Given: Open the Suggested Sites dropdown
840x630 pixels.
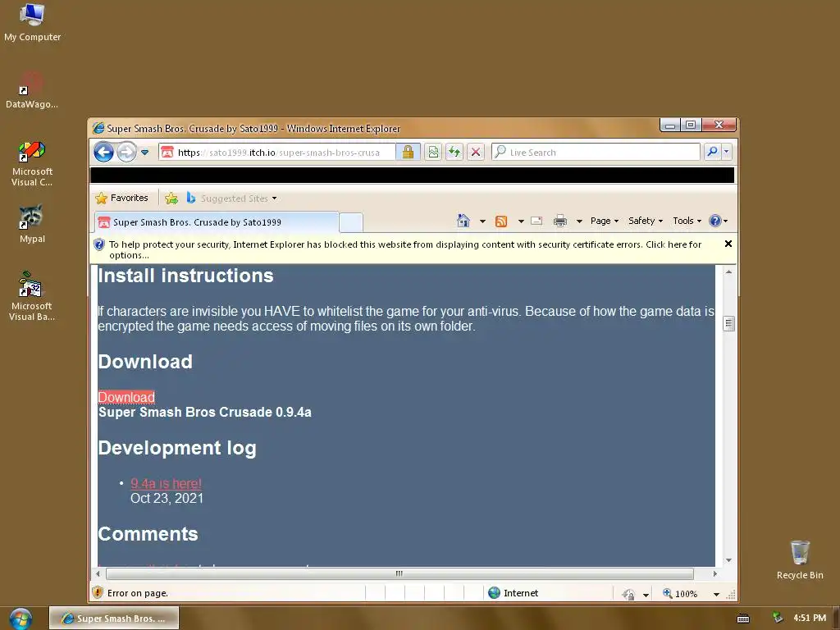Looking at the screenshot, I should (231, 199).
